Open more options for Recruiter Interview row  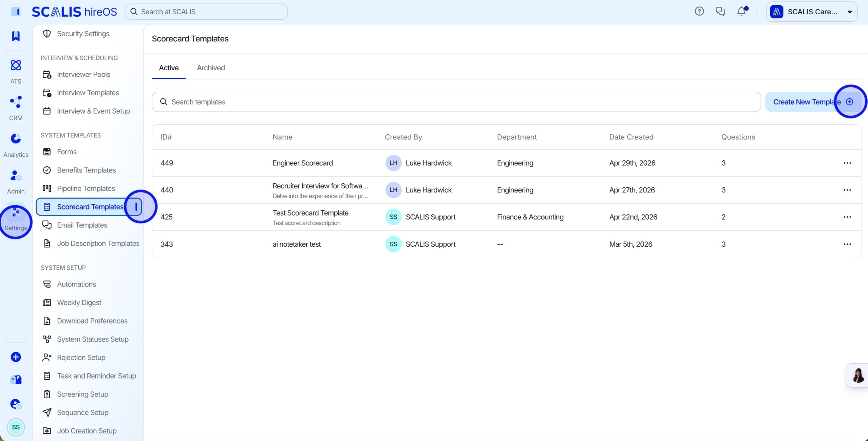(x=847, y=190)
